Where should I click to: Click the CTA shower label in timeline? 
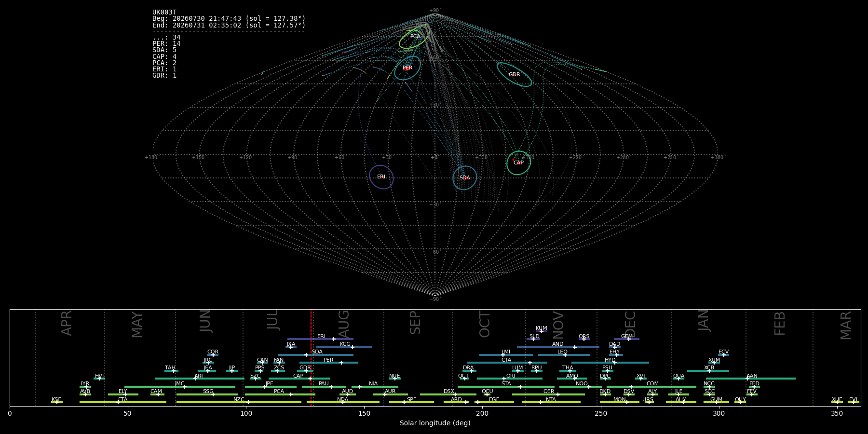[x=506, y=360]
